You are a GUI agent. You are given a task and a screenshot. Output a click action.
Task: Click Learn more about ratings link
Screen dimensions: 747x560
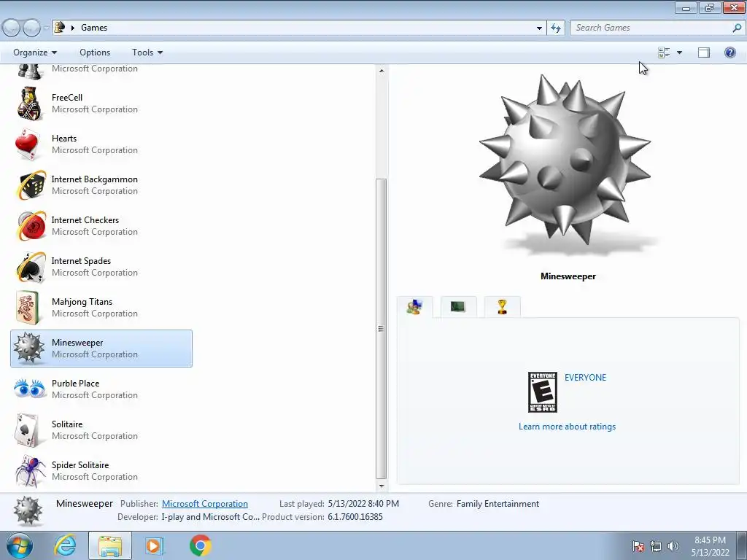567,427
